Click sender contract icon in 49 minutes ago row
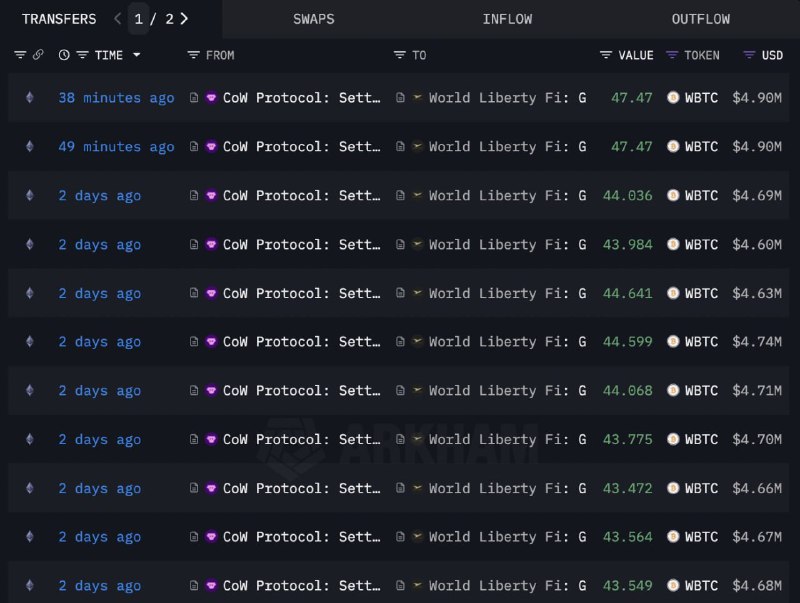This screenshot has width=800, height=603. (194, 146)
